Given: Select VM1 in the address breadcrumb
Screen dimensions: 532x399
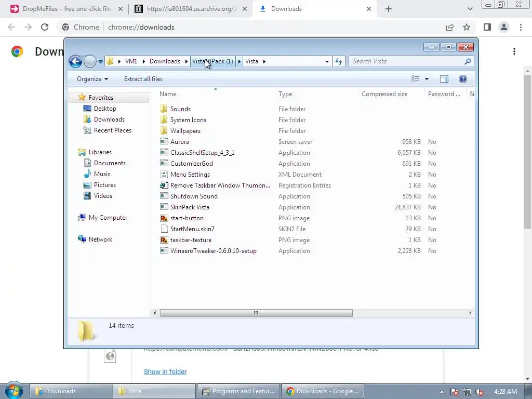Looking at the screenshot, I should (131, 61).
